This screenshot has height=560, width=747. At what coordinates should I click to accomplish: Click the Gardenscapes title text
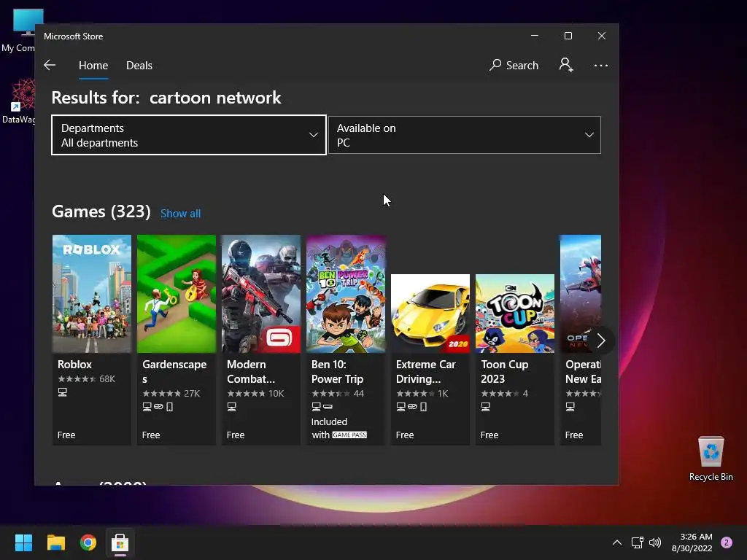(x=174, y=371)
